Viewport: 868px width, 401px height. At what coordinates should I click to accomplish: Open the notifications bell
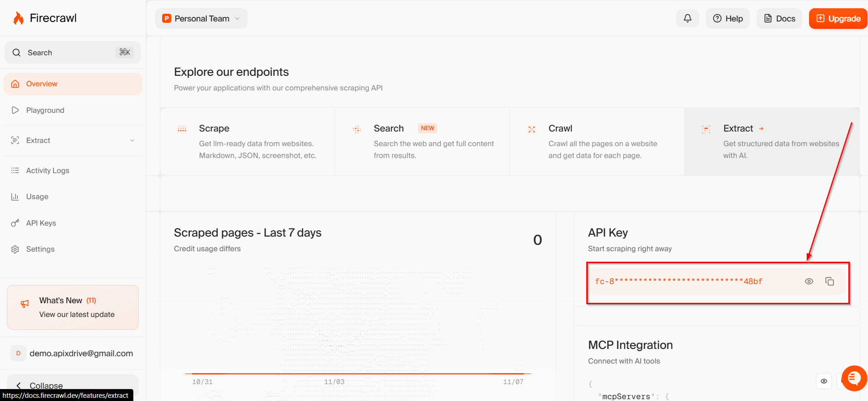click(x=687, y=18)
